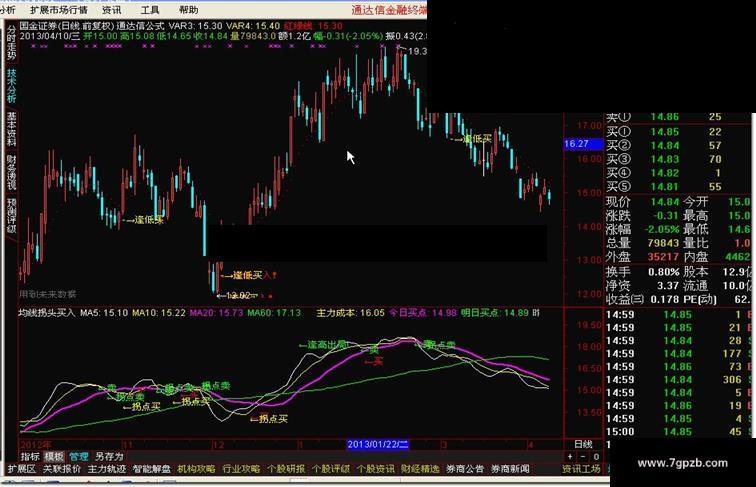Click the 管理 button below the chart
This screenshot has height=487, width=756.
pyautogui.click(x=79, y=456)
